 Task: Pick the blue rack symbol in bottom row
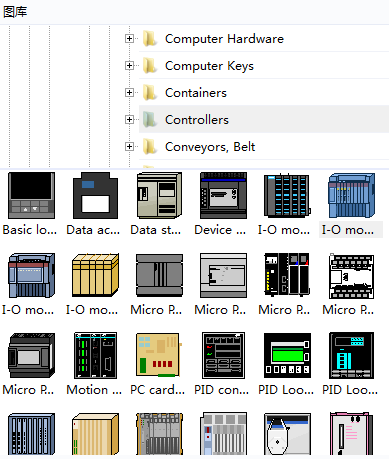click(x=31, y=434)
